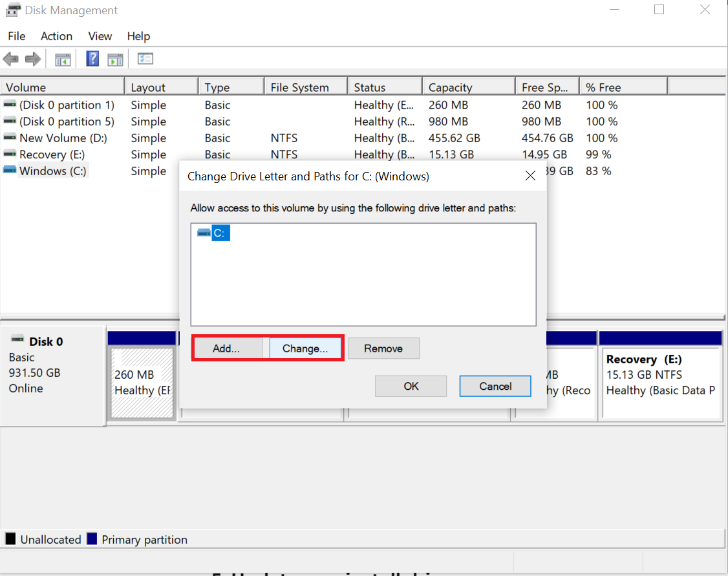The height and width of the screenshot is (576, 728).
Task: Click drive icon beside New Volume (D:)
Action: 10,138
